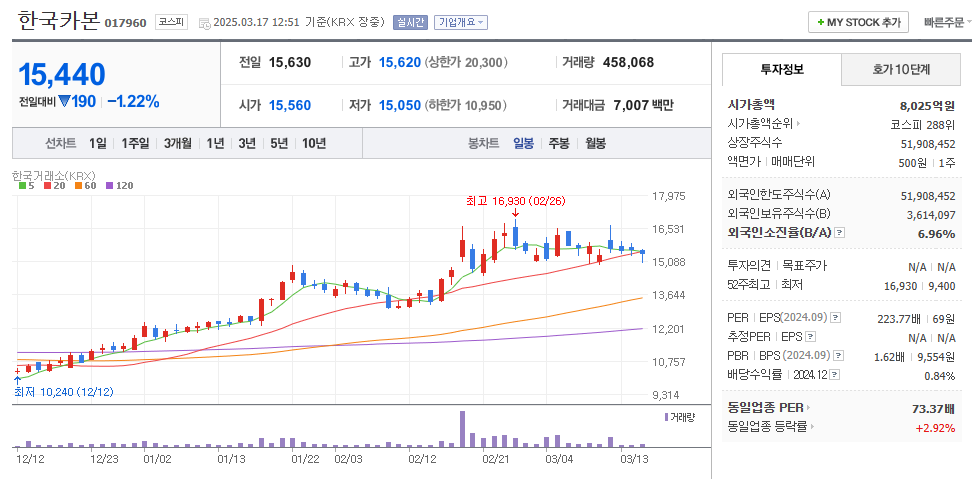Select the 주봉 weekly candle chart

[559, 144]
